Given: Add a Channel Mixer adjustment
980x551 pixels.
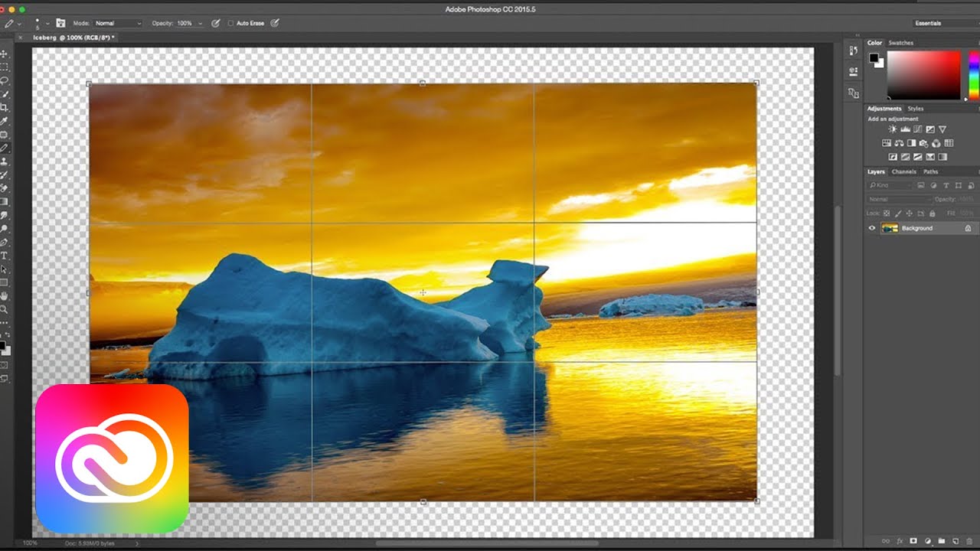Looking at the screenshot, I should [x=936, y=143].
